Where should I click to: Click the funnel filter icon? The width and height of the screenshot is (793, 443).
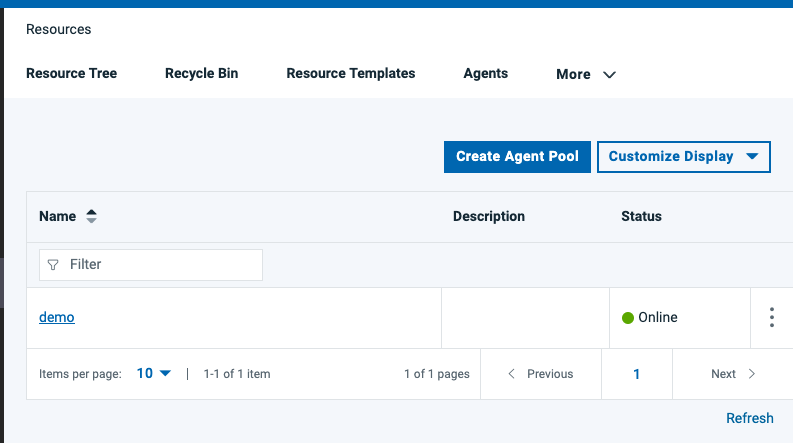click(53, 264)
